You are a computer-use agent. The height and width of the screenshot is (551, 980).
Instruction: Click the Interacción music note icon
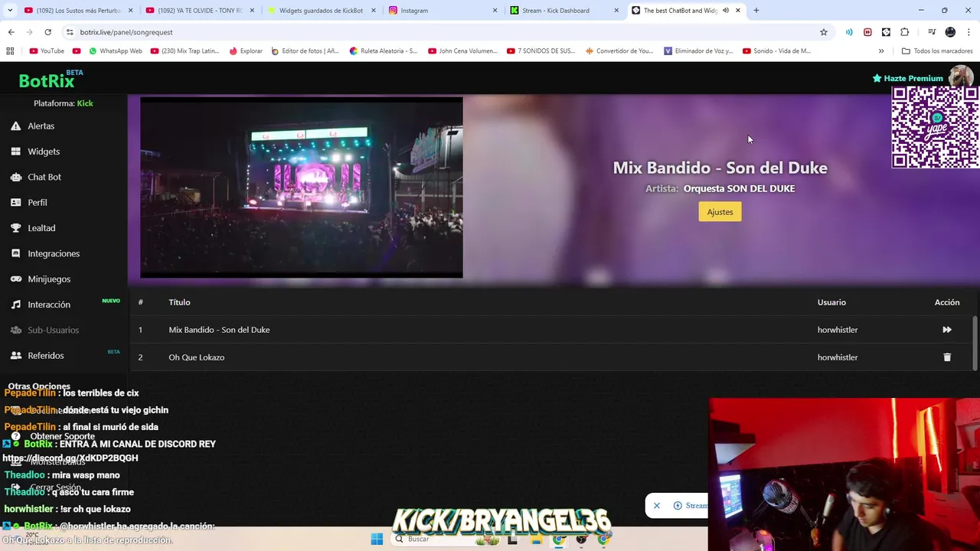(15, 305)
